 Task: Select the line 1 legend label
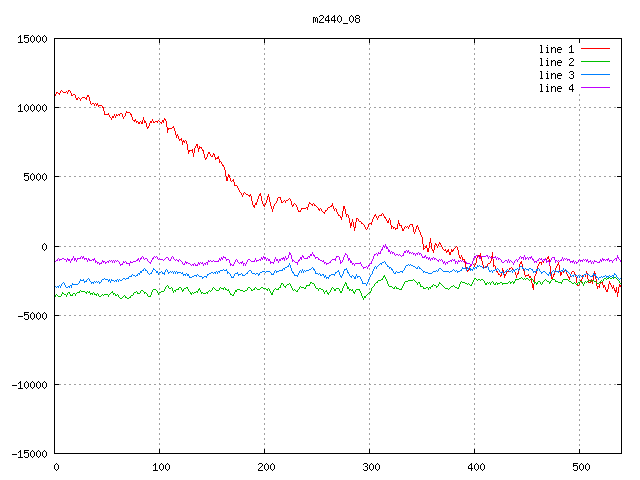tap(557, 49)
